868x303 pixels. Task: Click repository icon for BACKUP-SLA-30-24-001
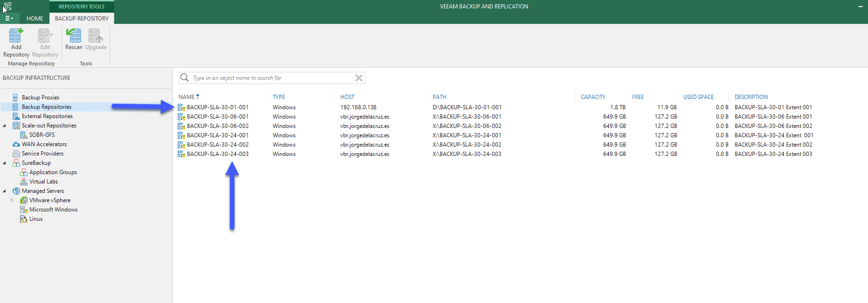(181, 135)
